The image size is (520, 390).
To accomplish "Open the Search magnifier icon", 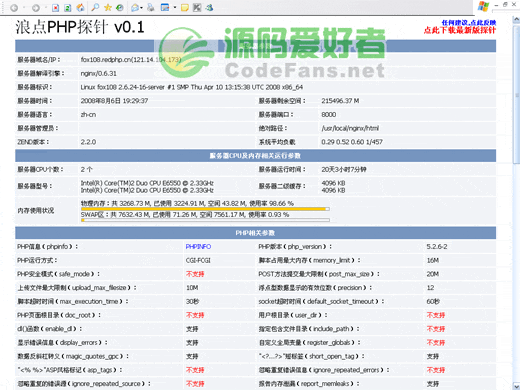I will pos(95,7).
